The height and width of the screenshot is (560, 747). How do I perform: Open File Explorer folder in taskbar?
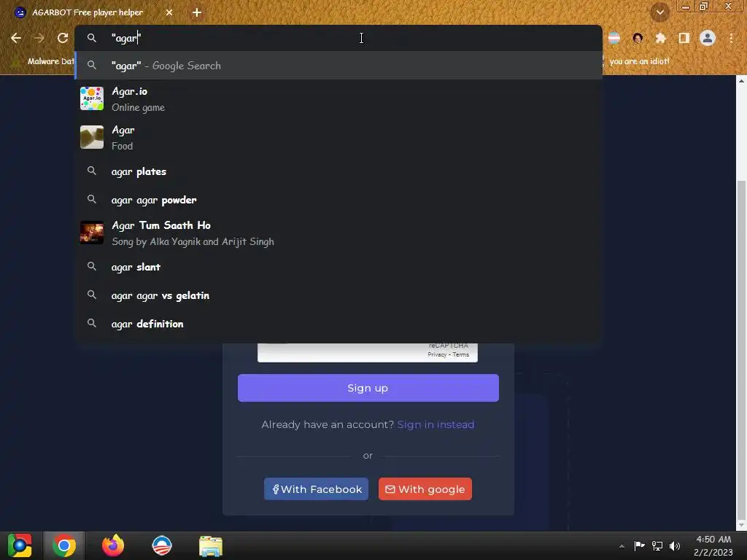pos(211,546)
